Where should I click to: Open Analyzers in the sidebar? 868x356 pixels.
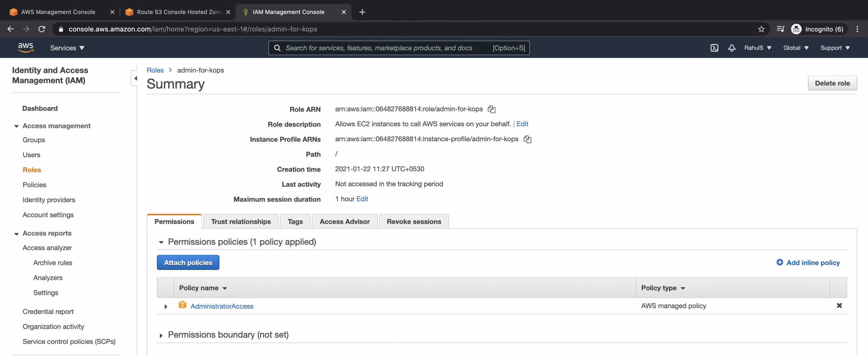pos(48,278)
